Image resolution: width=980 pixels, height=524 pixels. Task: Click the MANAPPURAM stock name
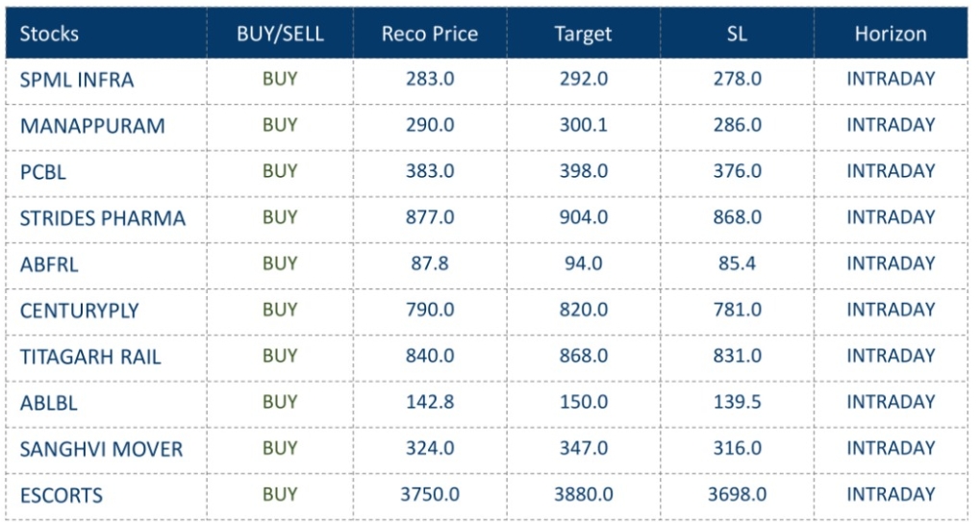point(92,126)
